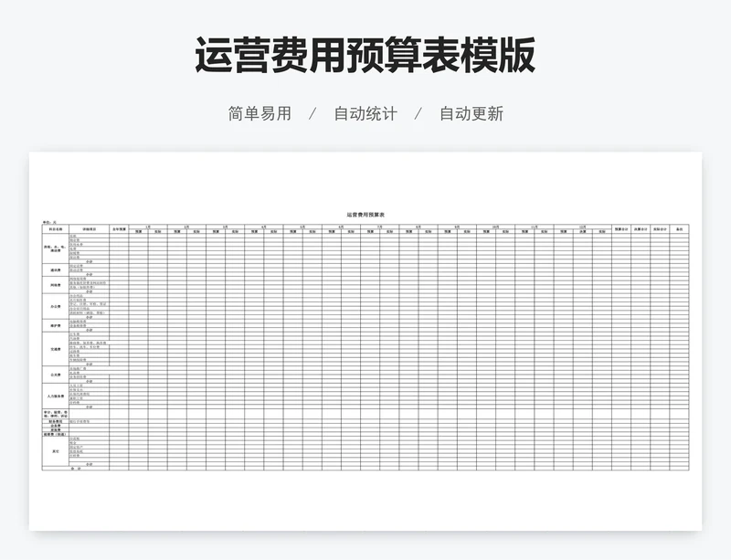
Task: Open the spreadsheet preview thumbnail
Action: click(x=365, y=341)
